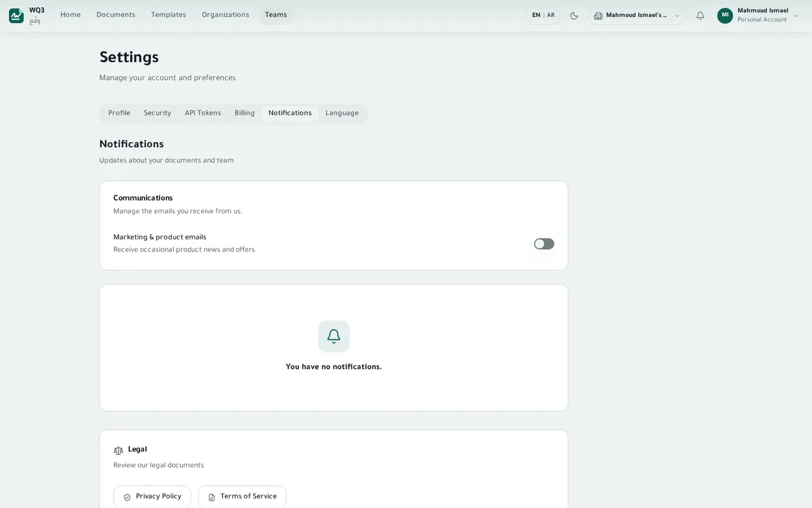Expand the Mahmoud Ismael's organization dropdown
812x508 pixels.
(x=637, y=16)
